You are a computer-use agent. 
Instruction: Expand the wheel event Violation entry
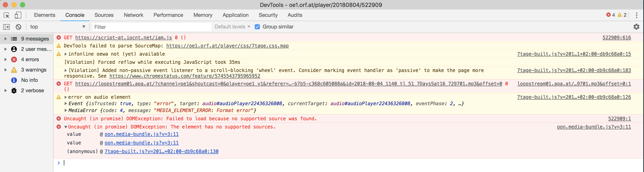(x=66, y=70)
